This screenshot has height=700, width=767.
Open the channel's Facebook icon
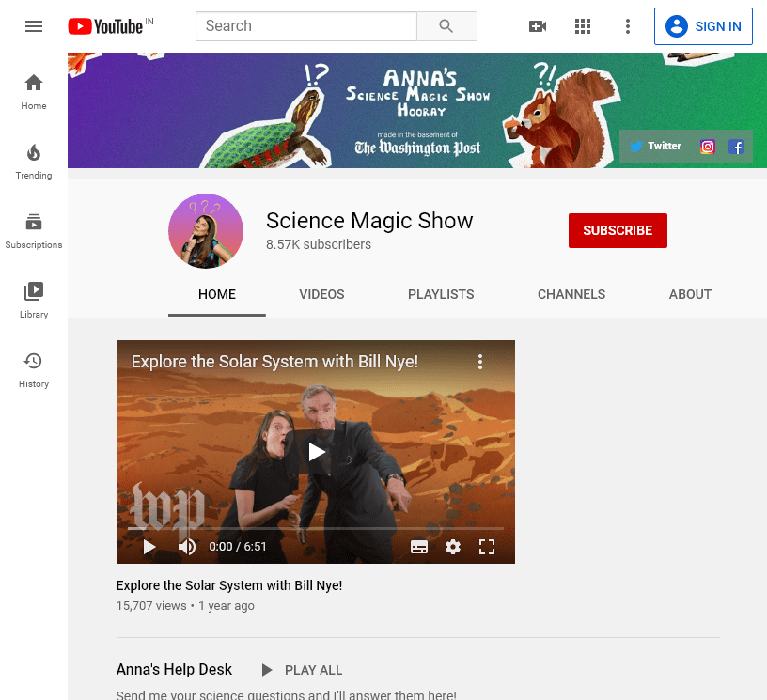pyautogui.click(x=736, y=147)
